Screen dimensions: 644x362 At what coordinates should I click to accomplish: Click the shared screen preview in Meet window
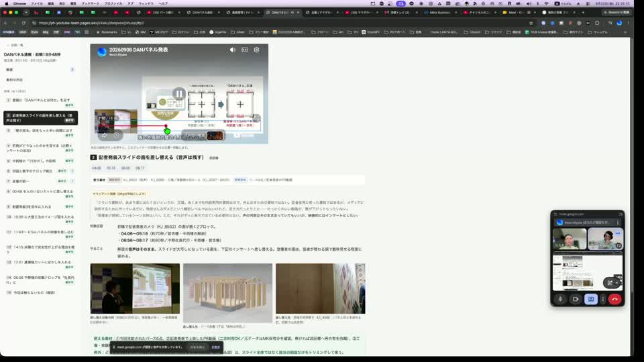coord(588,273)
